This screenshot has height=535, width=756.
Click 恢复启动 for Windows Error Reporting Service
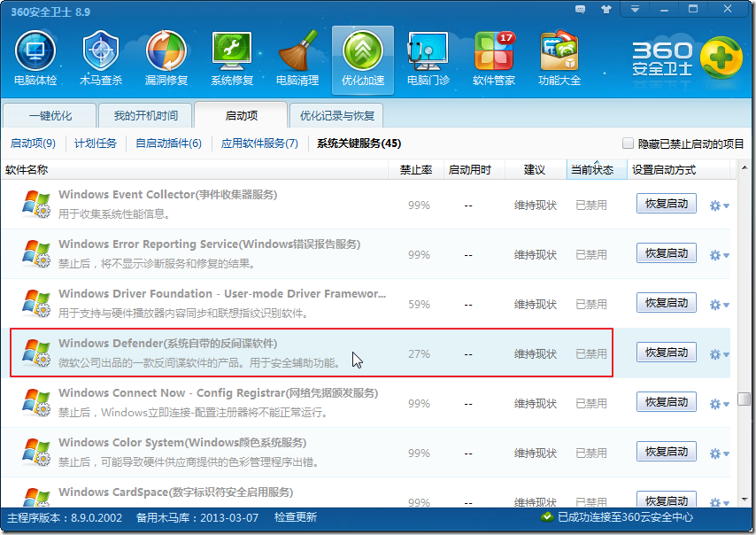coord(667,253)
